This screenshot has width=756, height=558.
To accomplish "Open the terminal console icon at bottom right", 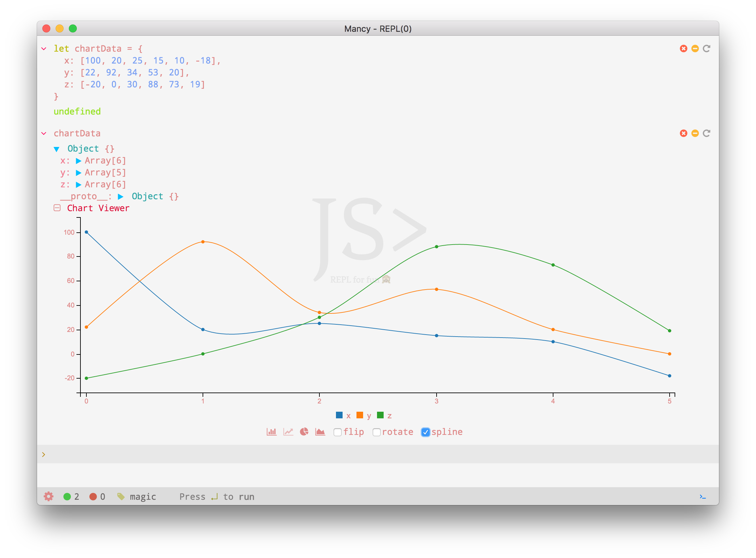I will (703, 496).
